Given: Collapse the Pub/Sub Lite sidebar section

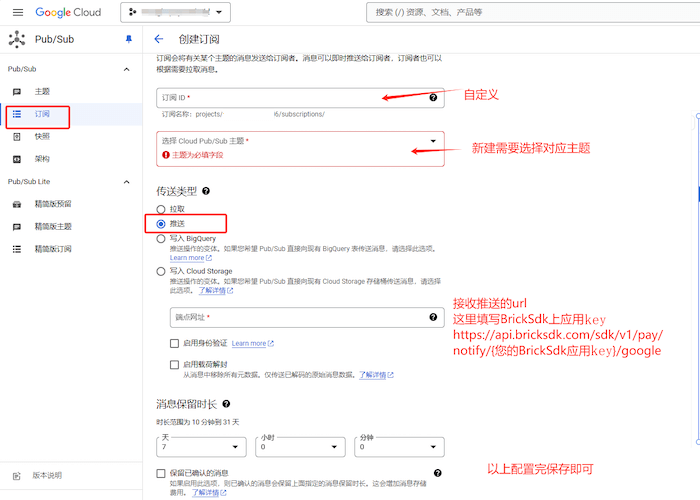Looking at the screenshot, I should pos(126,182).
